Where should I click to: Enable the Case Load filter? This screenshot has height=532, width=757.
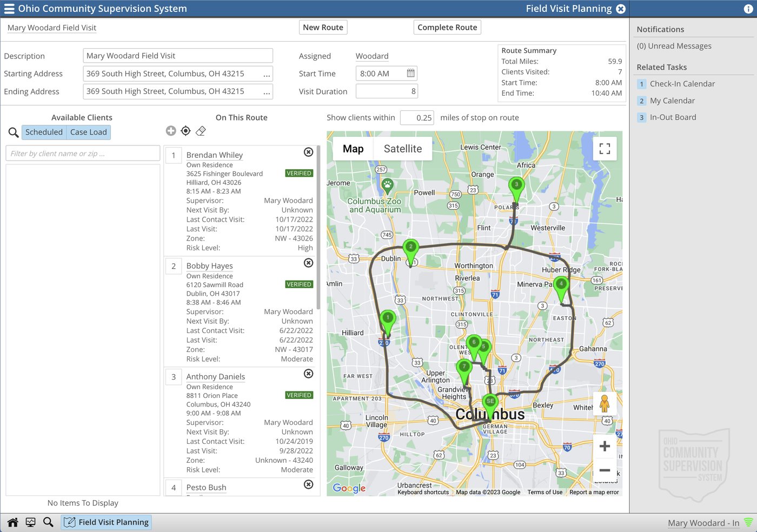(88, 132)
